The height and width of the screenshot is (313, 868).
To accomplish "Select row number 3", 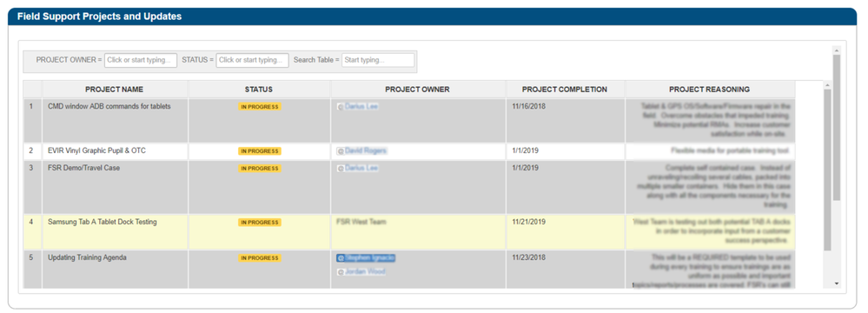I will point(31,187).
